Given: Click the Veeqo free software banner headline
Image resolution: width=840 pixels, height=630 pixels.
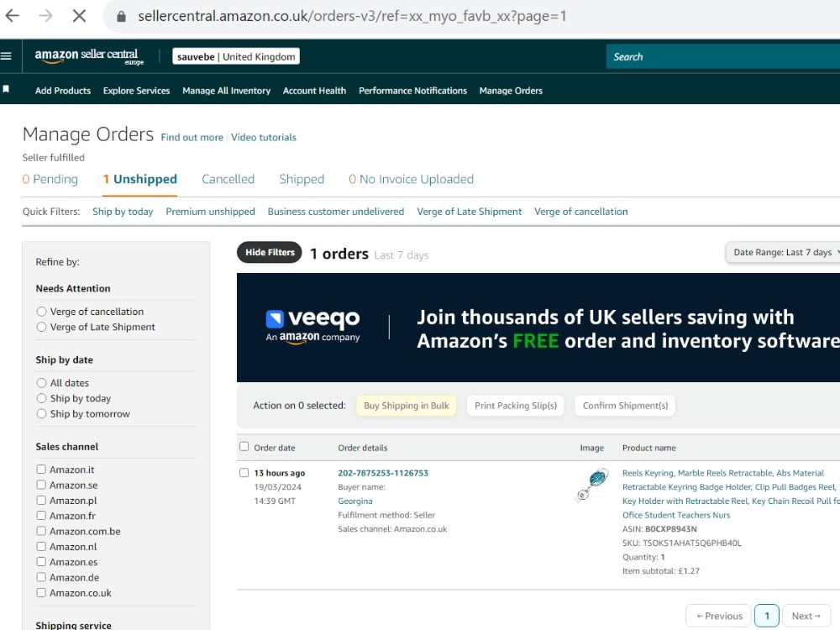Looking at the screenshot, I should coord(628,329).
